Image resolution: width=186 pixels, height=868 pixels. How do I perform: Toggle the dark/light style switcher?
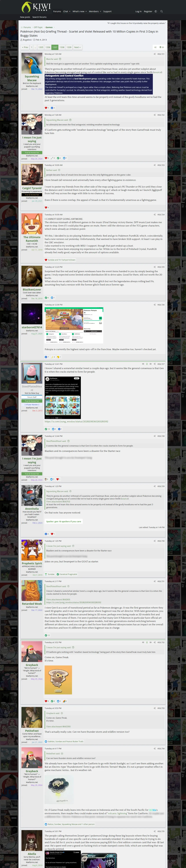click(x=156, y=11)
